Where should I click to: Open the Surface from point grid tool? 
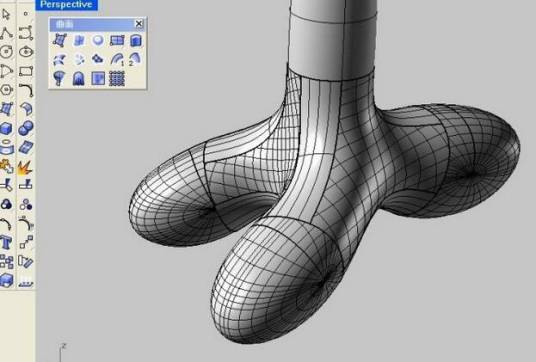(x=117, y=79)
